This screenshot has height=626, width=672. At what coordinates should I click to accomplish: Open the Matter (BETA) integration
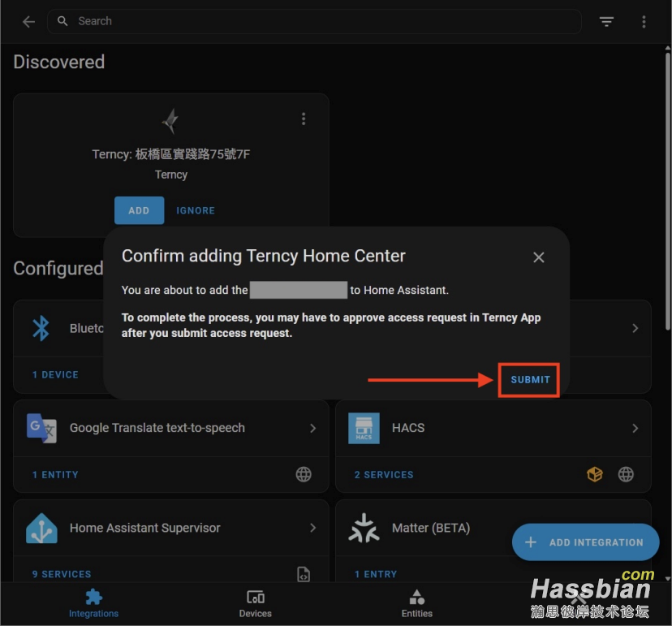point(431,528)
